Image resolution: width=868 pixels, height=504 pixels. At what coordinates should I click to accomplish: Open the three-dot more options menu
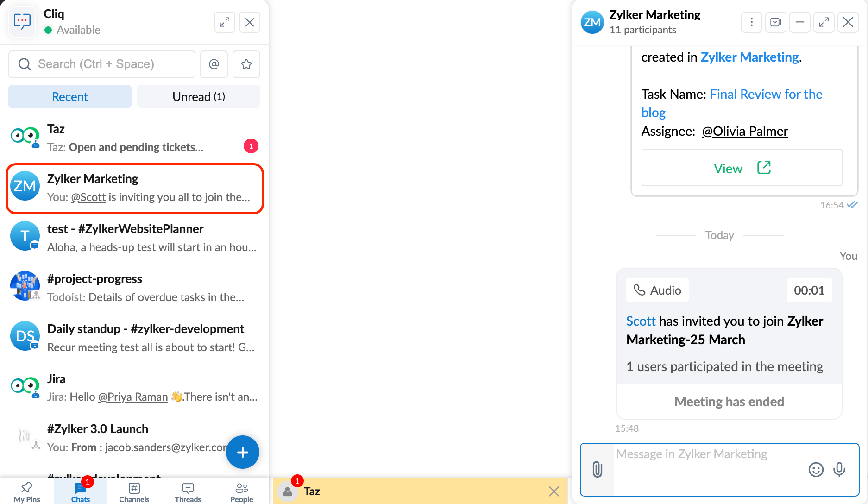point(752,22)
